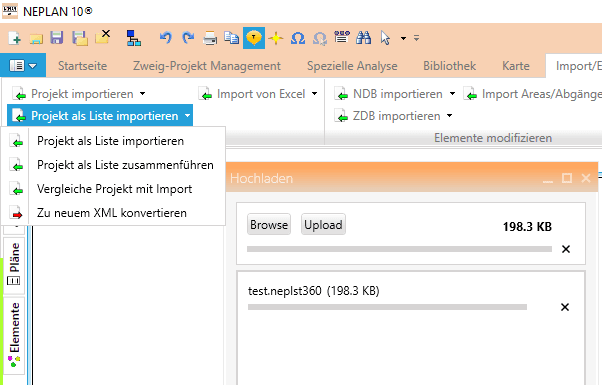Viewport: 602px width, 385px height.
Task: Open Zweig-Projekt Management tab
Action: tap(207, 66)
